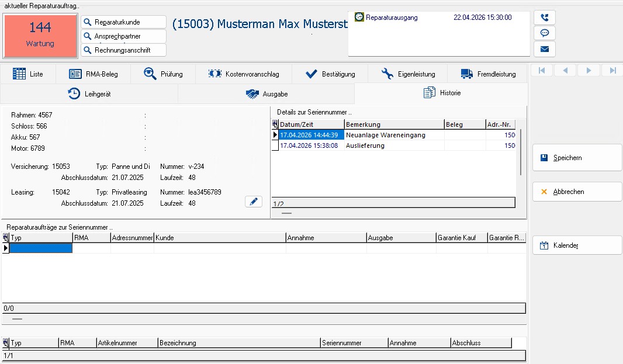This screenshot has width=623, height=364.
Task: Go to next record arrow
Action: (589, 71)
